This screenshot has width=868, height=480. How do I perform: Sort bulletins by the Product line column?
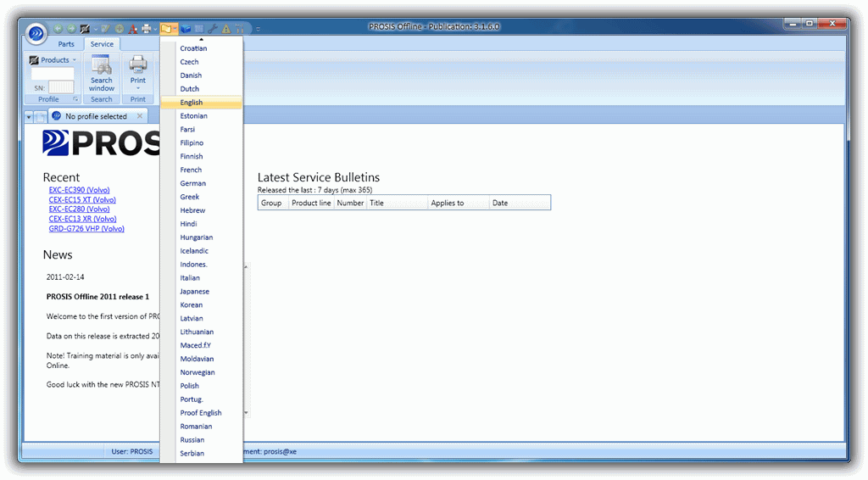[x=311, y=204]
